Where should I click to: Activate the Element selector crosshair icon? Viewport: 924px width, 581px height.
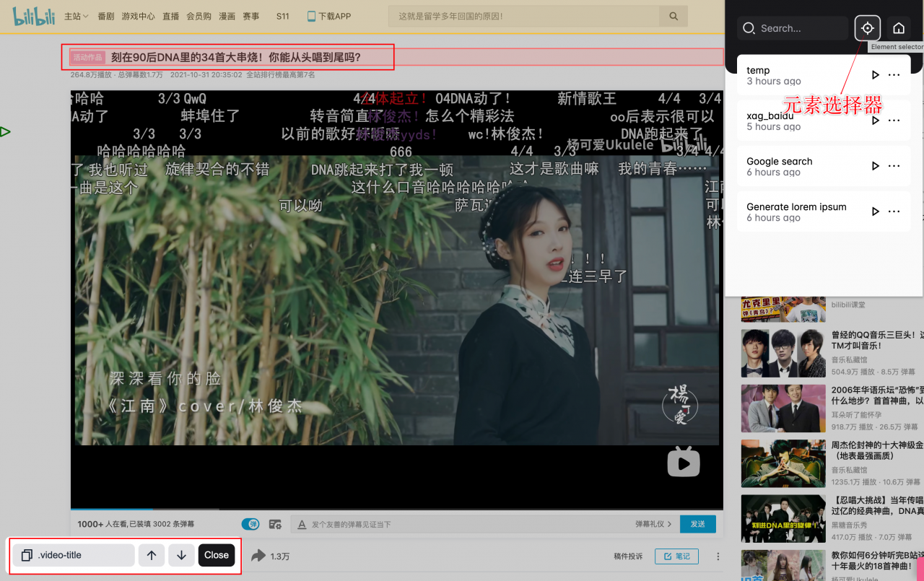coord(867,28)
